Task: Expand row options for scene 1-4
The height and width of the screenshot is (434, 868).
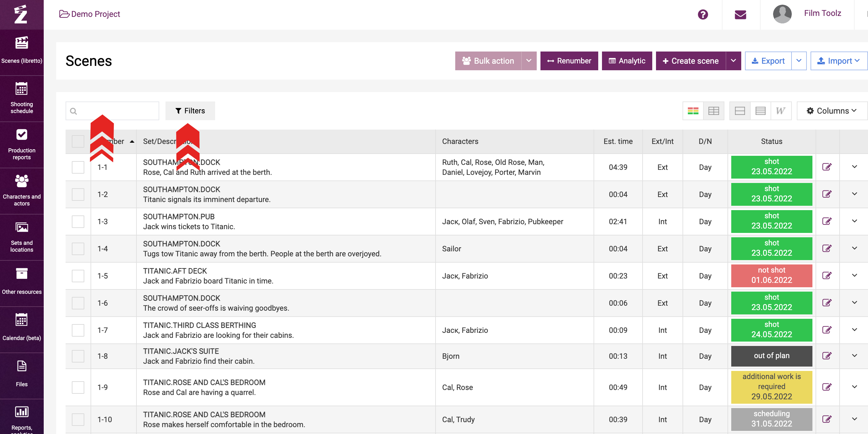Action: [x=854, y=248]
